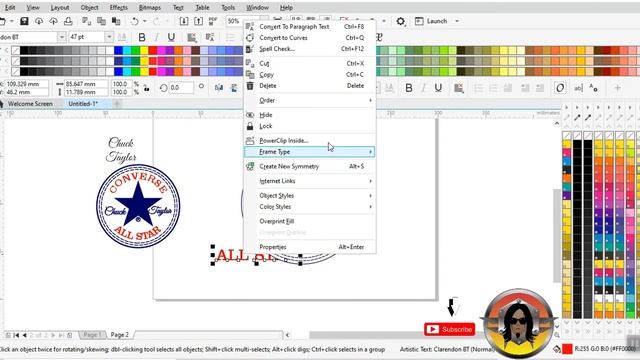Choose Convert to Curves
Viewport: 640px width, 360px height.
[310, 38]
